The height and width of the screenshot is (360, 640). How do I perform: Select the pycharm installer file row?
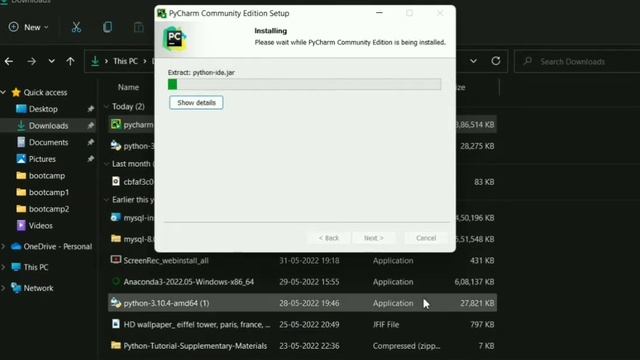point(131,124)
